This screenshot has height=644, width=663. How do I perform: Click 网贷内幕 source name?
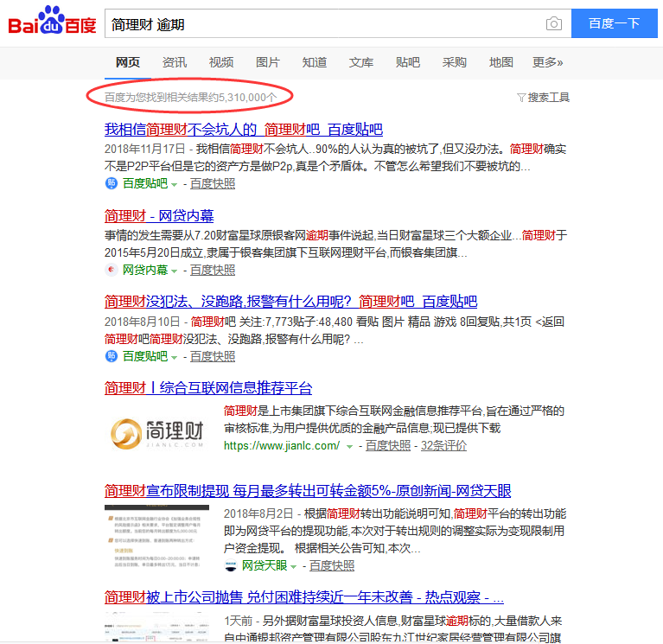pos(145,270)
